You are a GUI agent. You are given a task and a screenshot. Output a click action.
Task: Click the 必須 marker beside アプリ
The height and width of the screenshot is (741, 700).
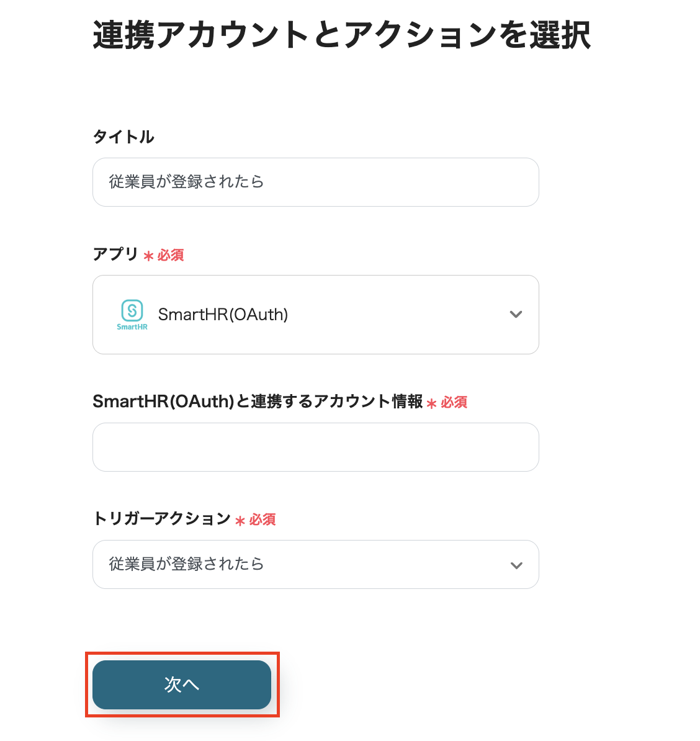coord(171,255)
